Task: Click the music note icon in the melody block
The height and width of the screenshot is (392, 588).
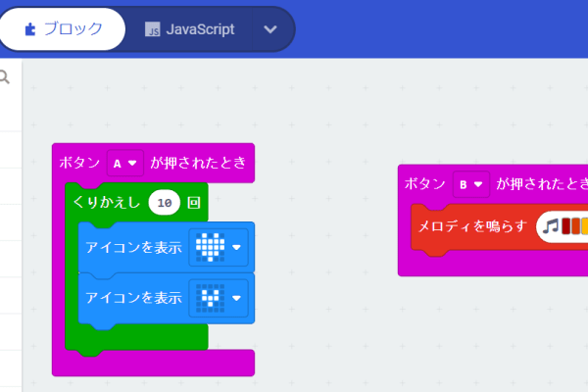Action: (550, 226)
